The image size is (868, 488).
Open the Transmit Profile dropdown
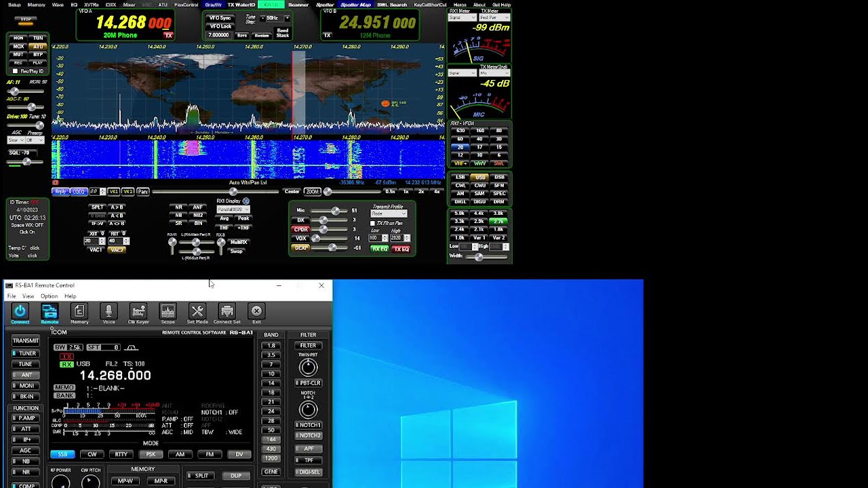click(389, 214)
